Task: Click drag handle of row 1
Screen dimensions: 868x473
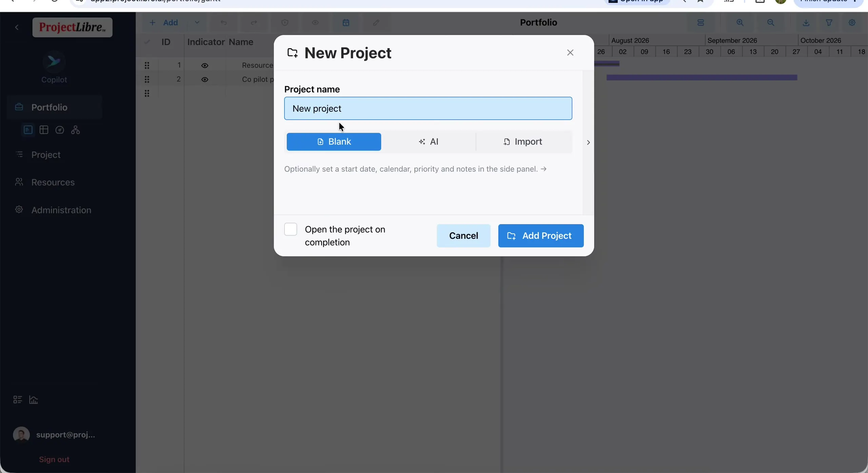Action: (x=147, y=65)
